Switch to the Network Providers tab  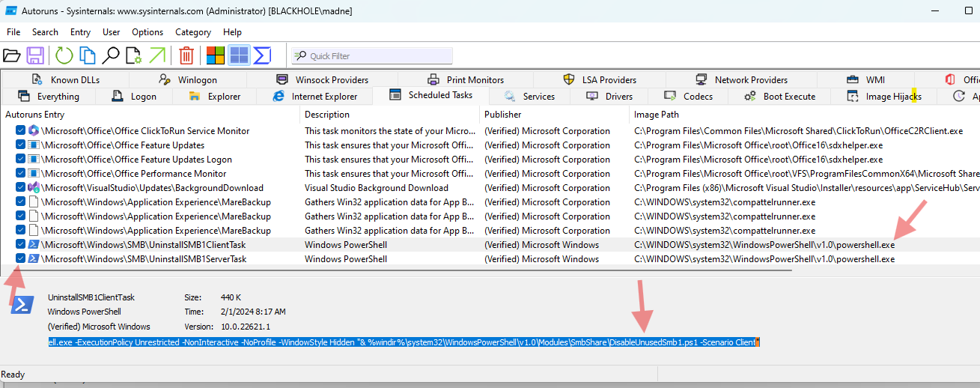741,79
